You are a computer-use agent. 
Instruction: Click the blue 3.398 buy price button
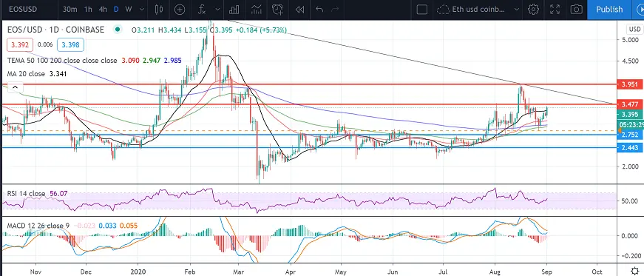click(x=71, y=44)
